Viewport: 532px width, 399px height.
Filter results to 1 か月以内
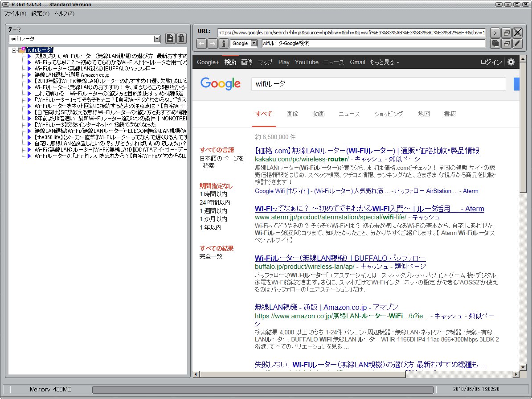[213, 219]
